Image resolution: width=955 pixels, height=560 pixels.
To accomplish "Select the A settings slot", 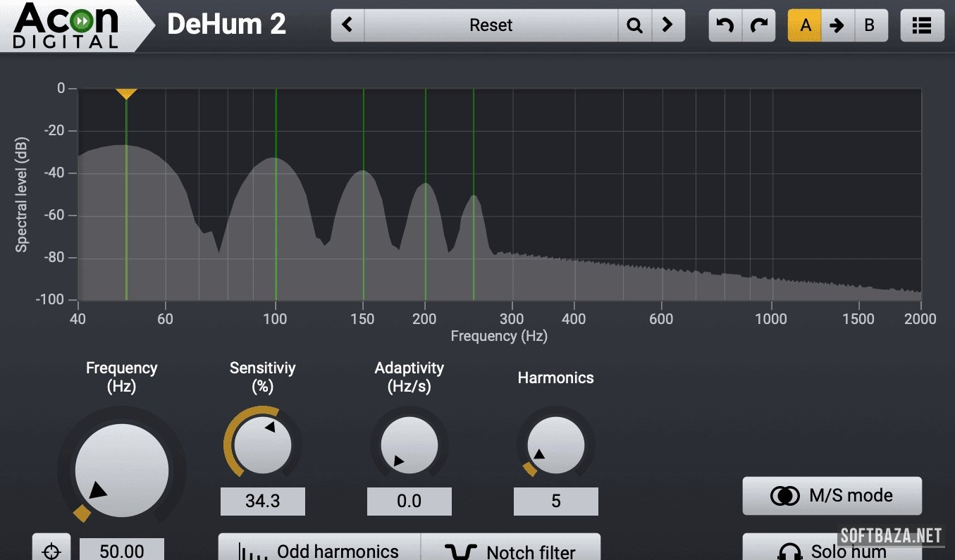I will coord(805,25).
